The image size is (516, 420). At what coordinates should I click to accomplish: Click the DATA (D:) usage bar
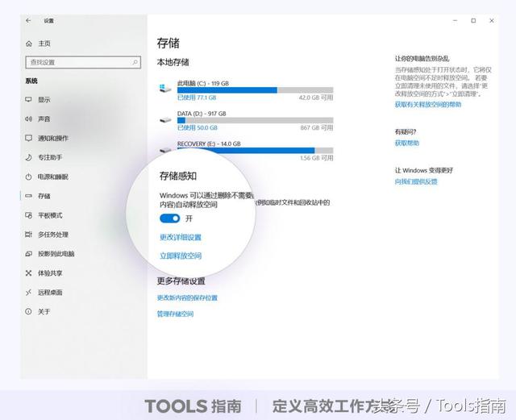tap(255, 120)
